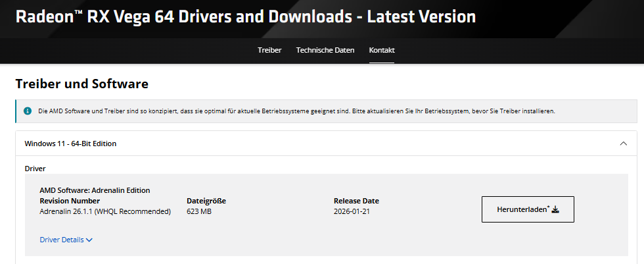
Task: Click the AMD Software: Adrenalin Edition title
Action: (x=95, y=190)
